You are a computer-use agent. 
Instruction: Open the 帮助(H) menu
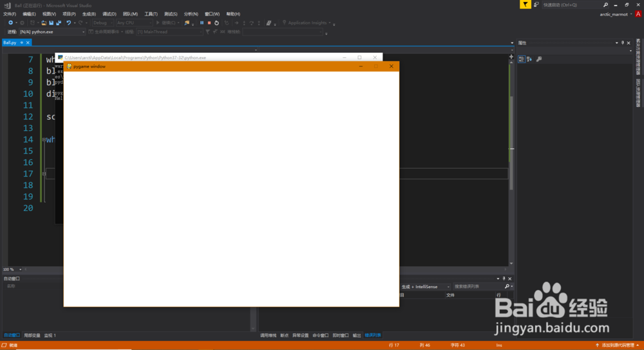pos(233,14)
